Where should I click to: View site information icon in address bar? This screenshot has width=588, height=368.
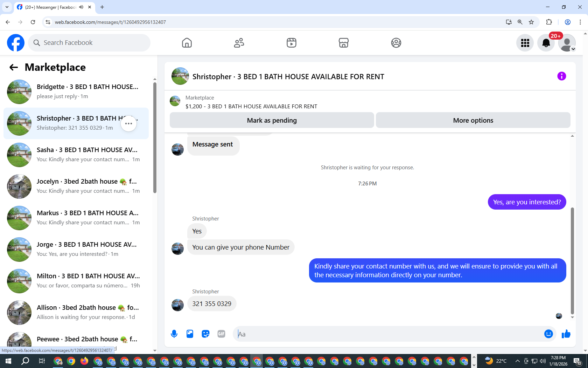(48, 22)
